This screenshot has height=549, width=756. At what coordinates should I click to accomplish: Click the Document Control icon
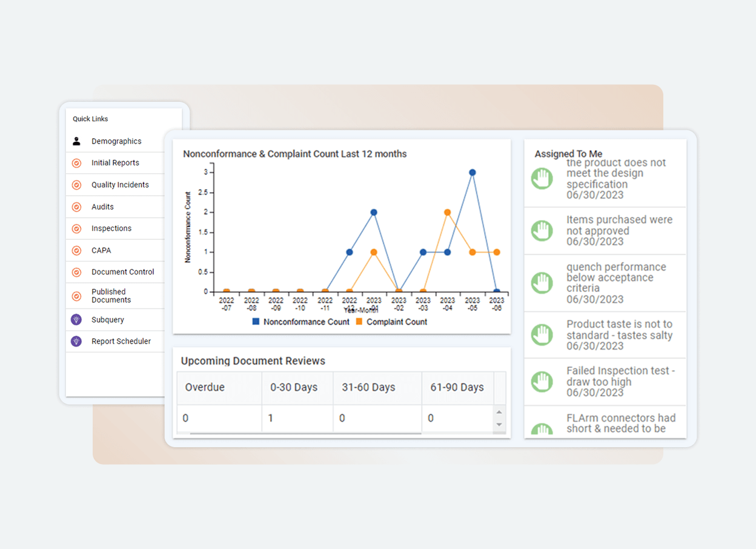click(76, 272)
